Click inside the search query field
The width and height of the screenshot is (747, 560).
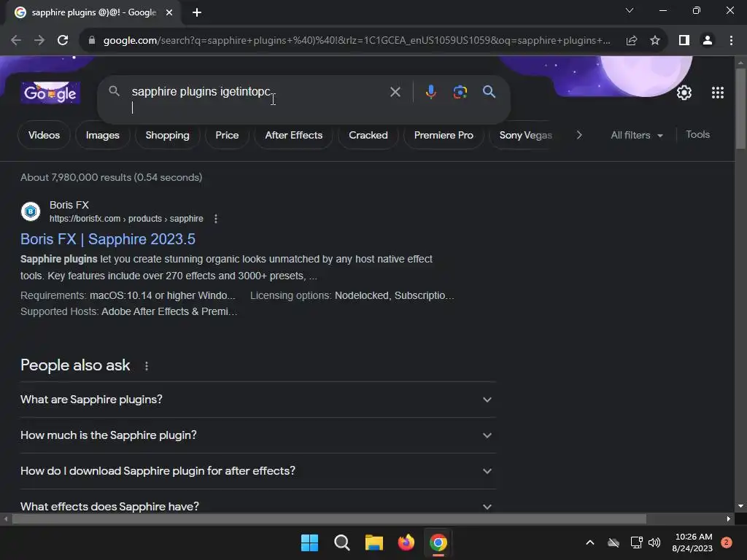point(258,99)
